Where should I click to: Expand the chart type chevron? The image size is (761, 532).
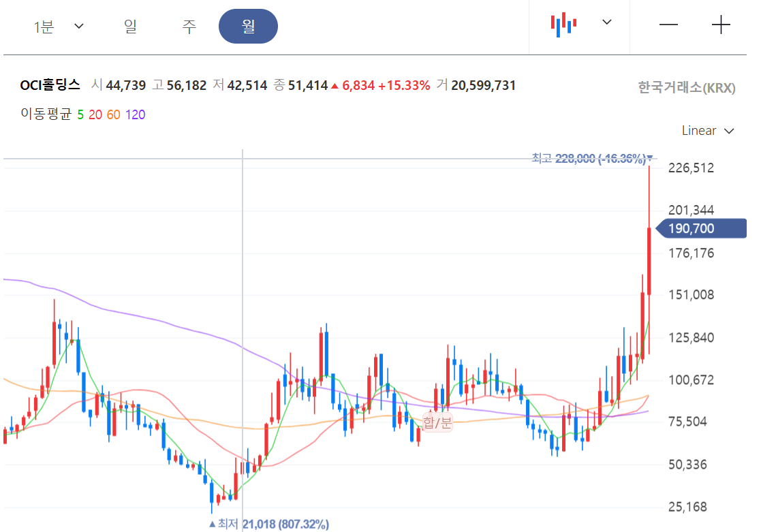click(606, 22)
